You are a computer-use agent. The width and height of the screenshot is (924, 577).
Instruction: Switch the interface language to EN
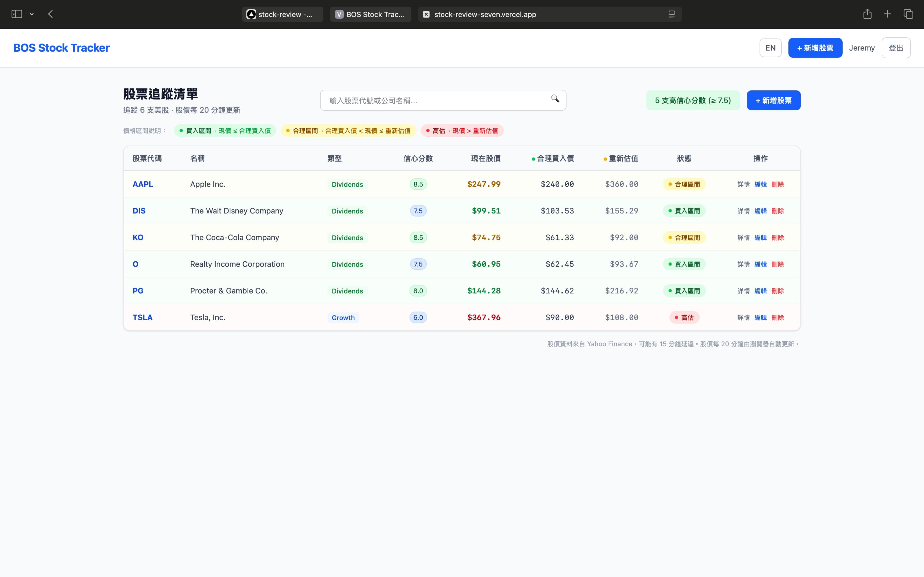[770, 48]
